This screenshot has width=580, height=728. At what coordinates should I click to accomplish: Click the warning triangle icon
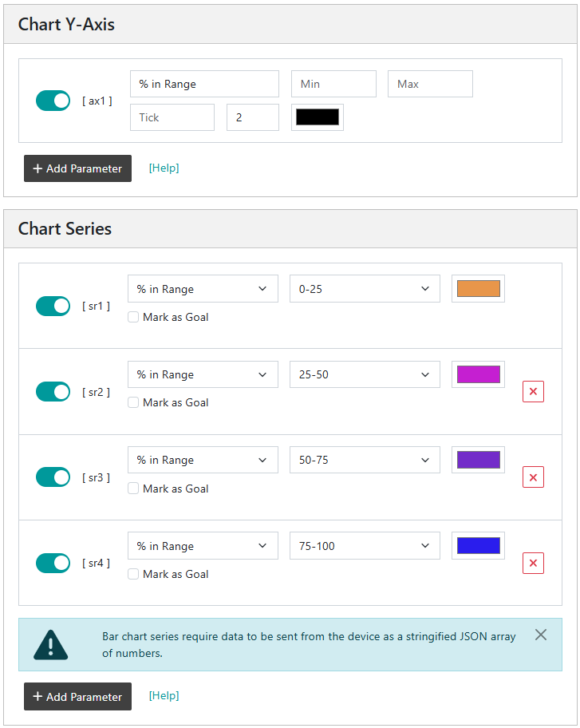pos(50,645)
